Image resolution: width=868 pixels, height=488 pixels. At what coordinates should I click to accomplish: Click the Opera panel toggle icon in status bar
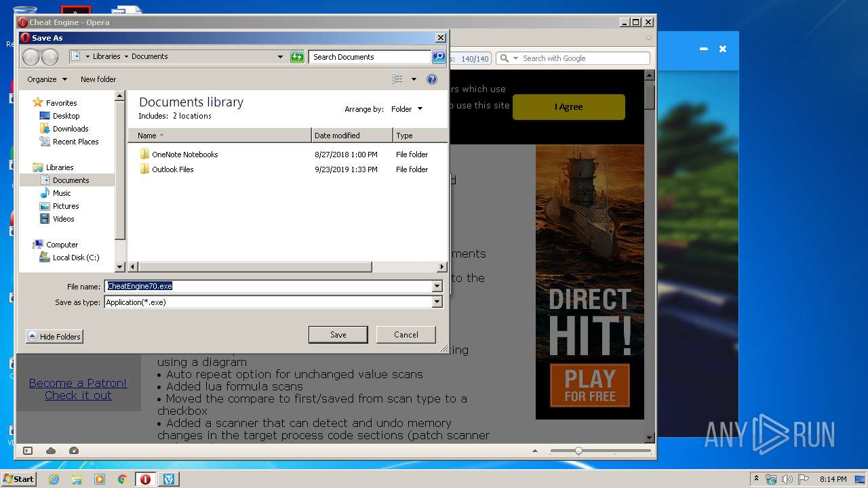tap(28, 451)
